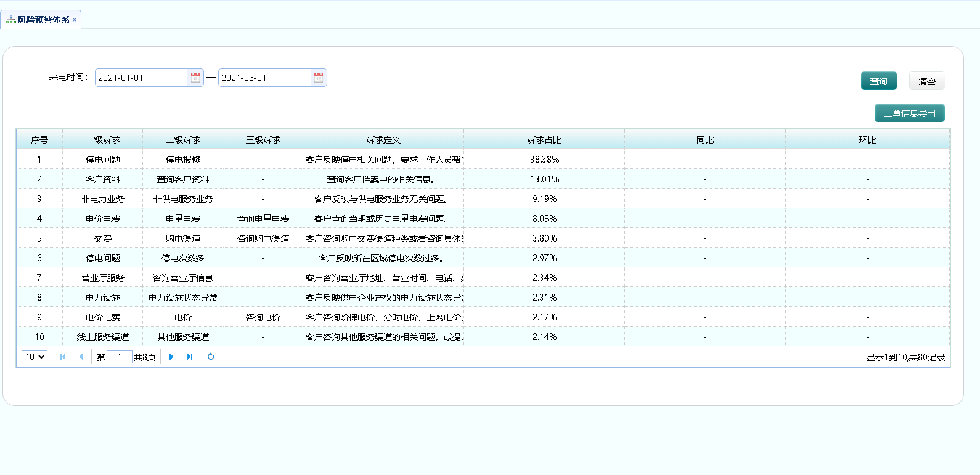Select the 营业厅服务 cell
Viewport: 980px width, 475px height.
(x=103, y=278)
